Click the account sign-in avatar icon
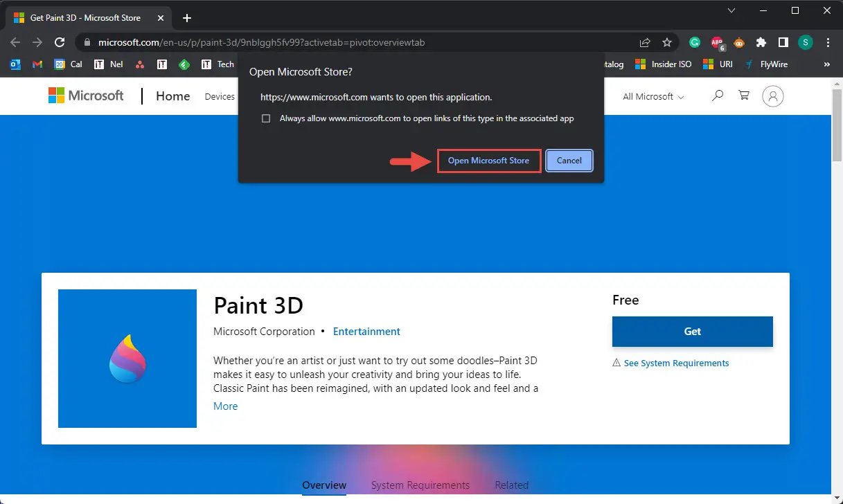The height and width of the screenshot is (504, 843). 773,96
